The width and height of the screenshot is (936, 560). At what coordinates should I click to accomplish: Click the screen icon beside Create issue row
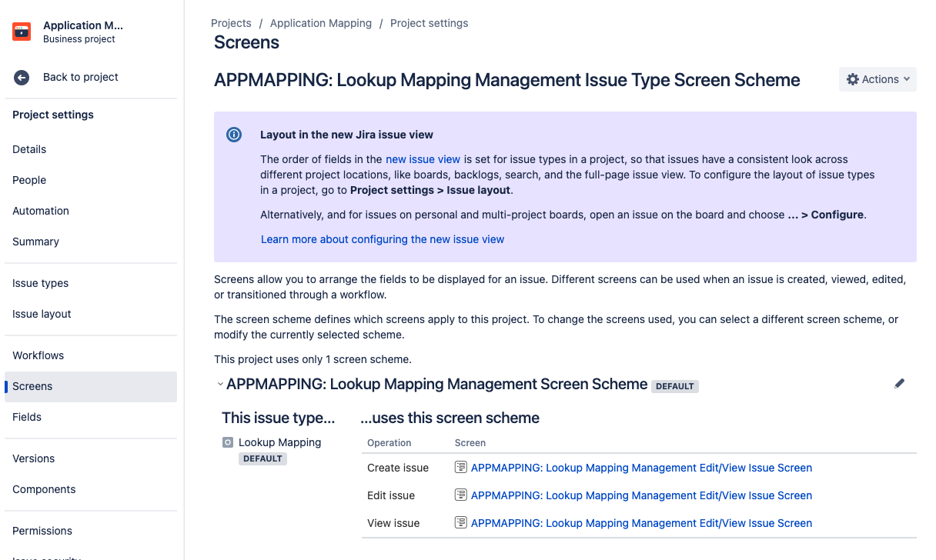pos(460,468)
